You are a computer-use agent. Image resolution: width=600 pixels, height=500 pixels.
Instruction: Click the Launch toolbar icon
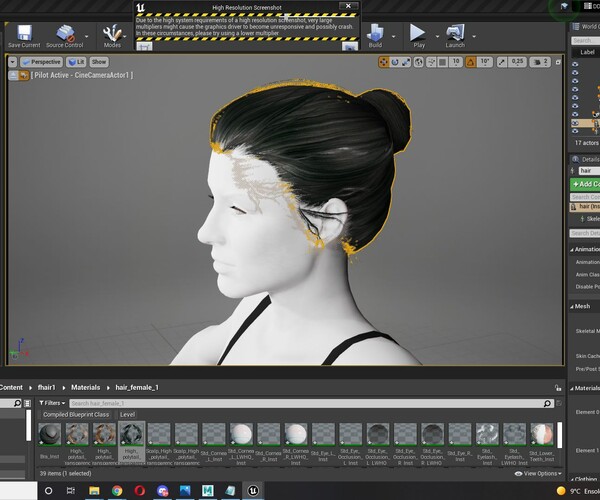pyautogui.click(x=455, y=36)
